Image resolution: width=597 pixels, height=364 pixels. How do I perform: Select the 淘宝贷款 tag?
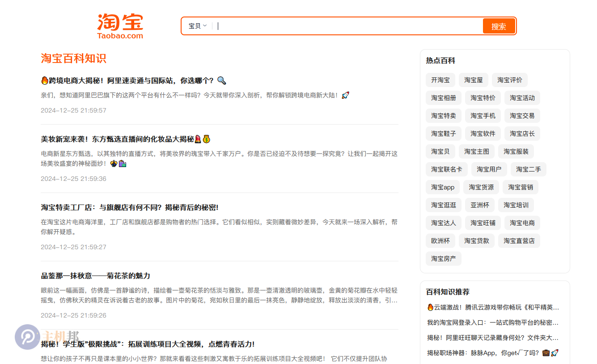[x=477, y=241]
